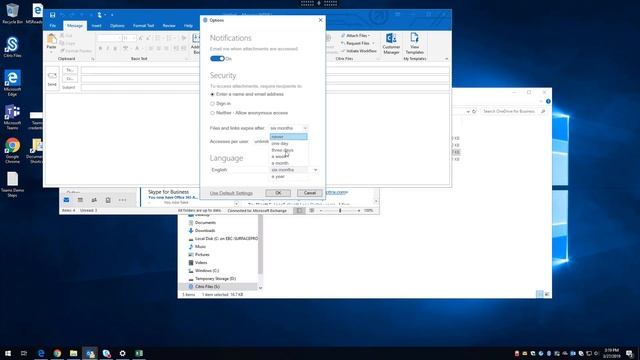640x360 pixels.
Task: Open Customer Manager in the ribbon
Action: pyautogui.click(x=391, y=44)
